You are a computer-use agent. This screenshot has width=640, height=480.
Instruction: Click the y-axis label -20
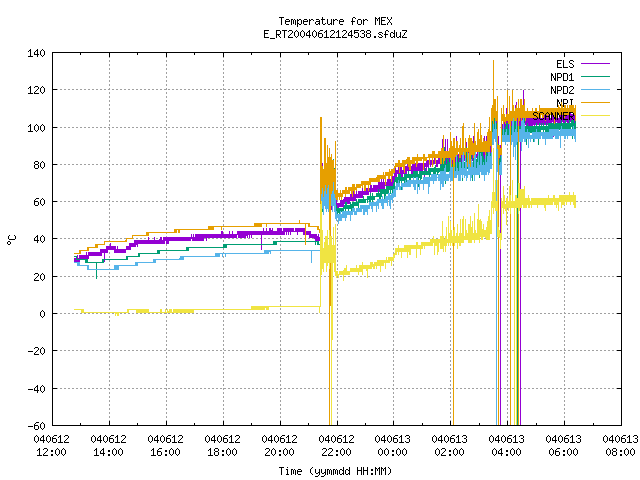click(36, 351)
